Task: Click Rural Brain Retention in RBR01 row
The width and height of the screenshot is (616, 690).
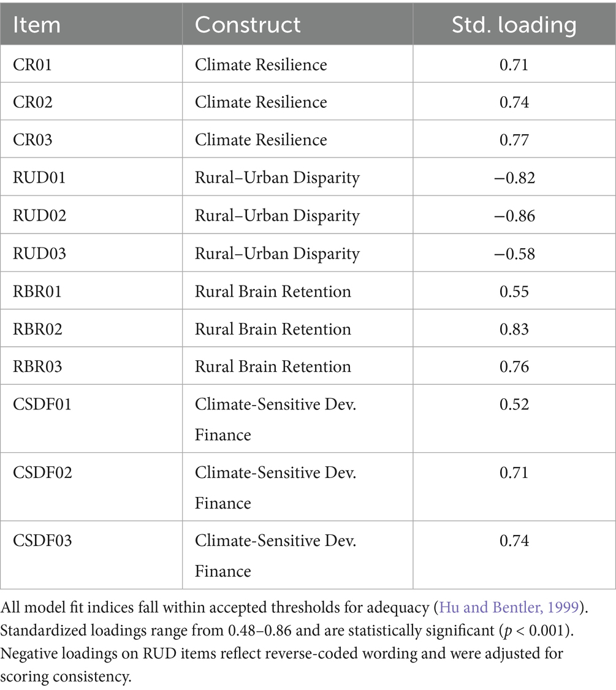Action: (273, 291)
